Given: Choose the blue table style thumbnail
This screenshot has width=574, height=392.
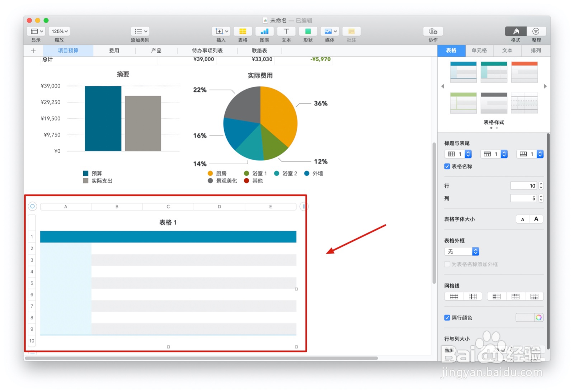Looking at the screenshot, I should pos(464,72).
